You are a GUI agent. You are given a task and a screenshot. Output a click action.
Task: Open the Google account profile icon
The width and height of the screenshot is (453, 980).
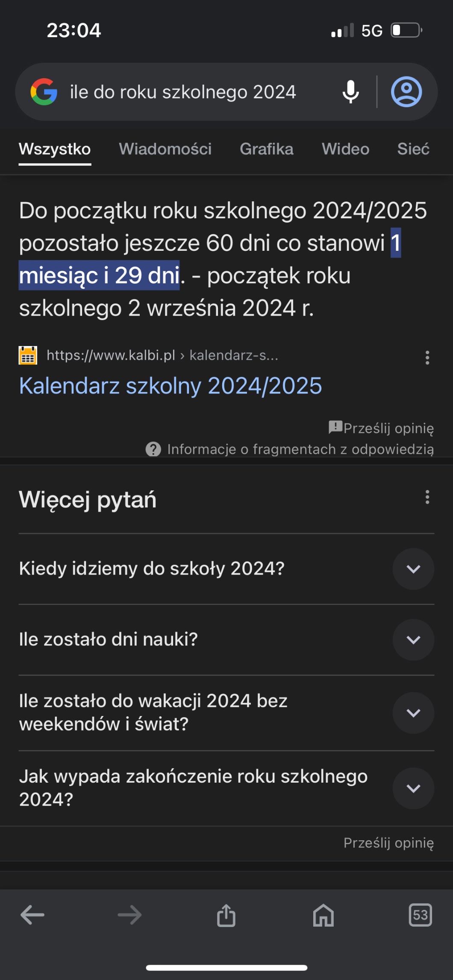(x=406, y=92)
